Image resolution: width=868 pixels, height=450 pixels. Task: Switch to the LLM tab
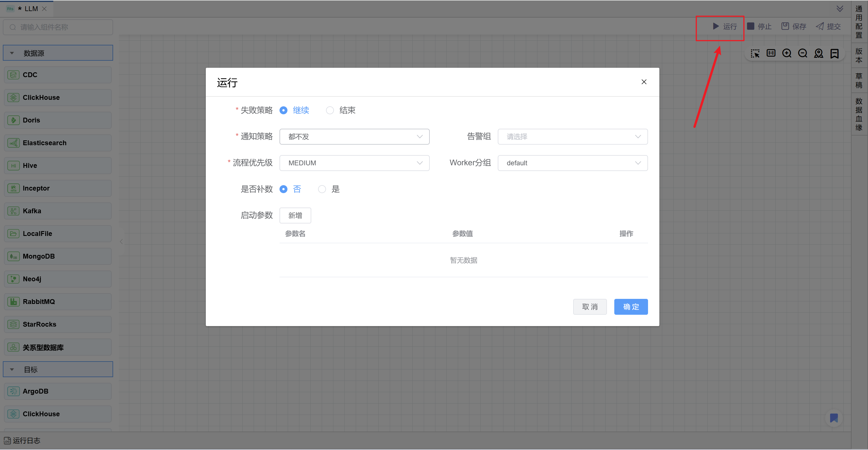coord(31,9)
